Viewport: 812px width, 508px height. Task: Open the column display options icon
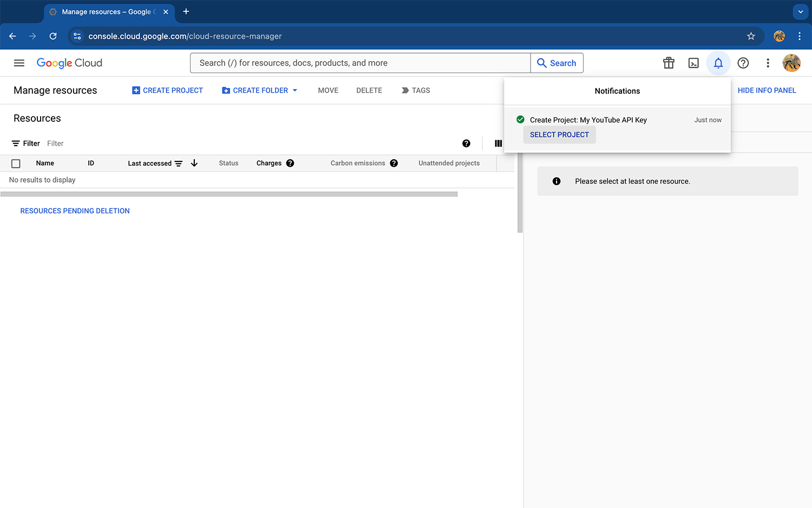click(x=498, y=144)
